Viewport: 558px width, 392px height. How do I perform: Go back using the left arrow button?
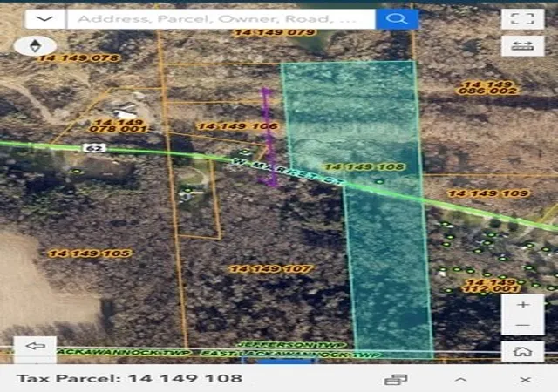click(x=35, y=346)
